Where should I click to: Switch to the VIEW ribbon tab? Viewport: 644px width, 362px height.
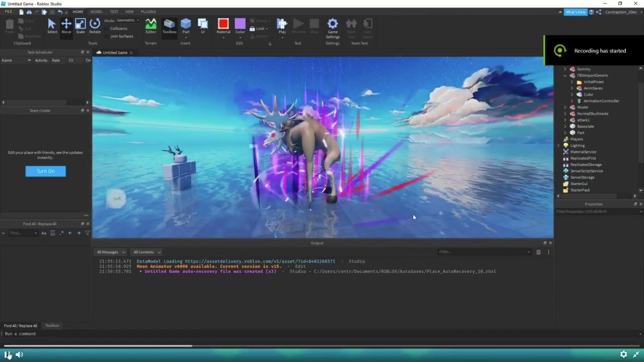tap(129, 12)
